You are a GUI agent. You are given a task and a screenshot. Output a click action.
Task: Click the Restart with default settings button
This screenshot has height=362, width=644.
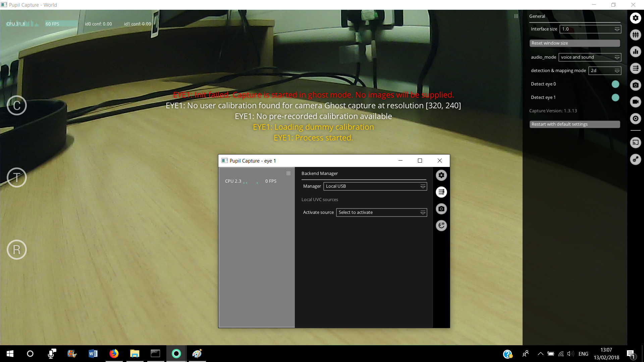pos(575,124)
